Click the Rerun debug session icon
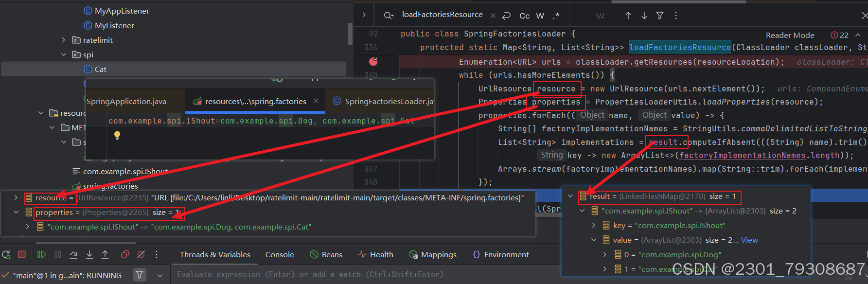 coord(6,254)
